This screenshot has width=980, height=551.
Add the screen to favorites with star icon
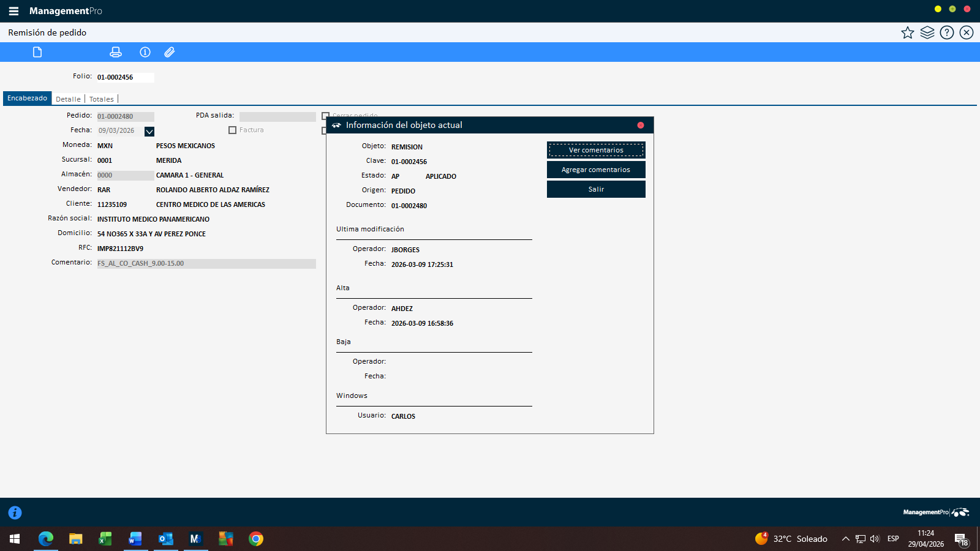[907, 32]
